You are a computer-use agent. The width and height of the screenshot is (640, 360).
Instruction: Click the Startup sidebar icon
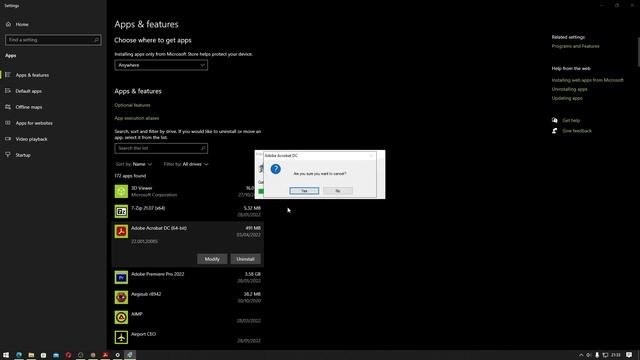click(8, 155)
